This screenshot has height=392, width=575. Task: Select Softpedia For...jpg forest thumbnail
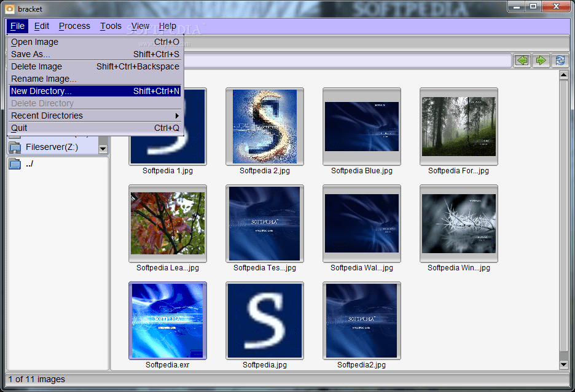[x=459, y=127]
